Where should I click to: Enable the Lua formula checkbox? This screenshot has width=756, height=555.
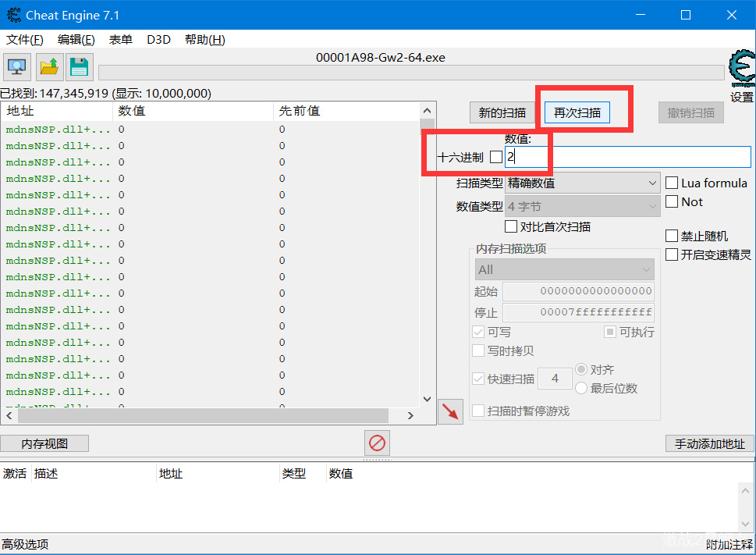click(x=672, y=183)
